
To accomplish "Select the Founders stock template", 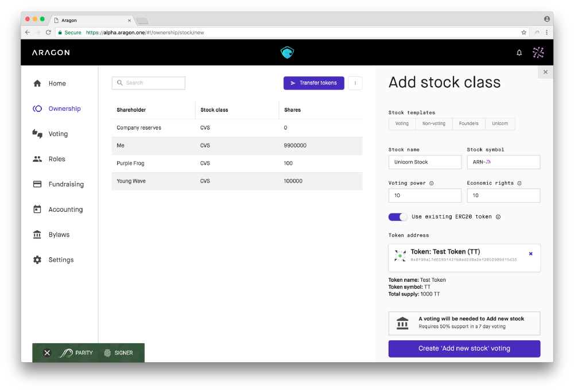I will 468,124.
